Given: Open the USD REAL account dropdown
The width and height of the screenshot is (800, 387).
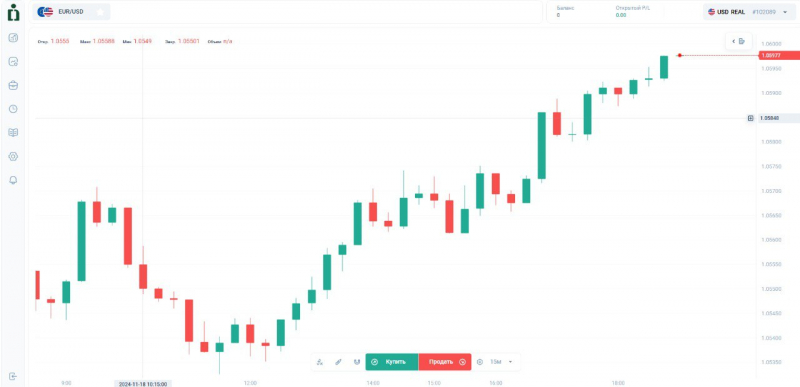Looking at the screenshot, I should click(x=748, y=12).
